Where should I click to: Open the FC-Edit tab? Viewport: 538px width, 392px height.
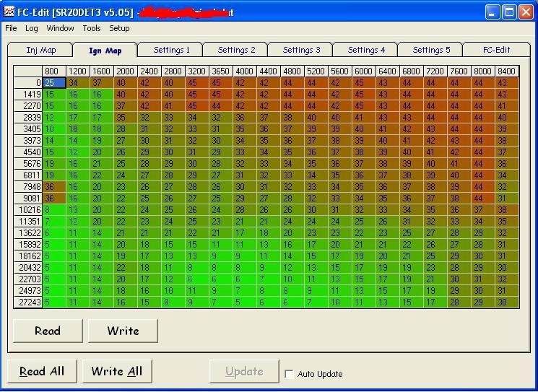pyautogui.click(x=495, y=50)
